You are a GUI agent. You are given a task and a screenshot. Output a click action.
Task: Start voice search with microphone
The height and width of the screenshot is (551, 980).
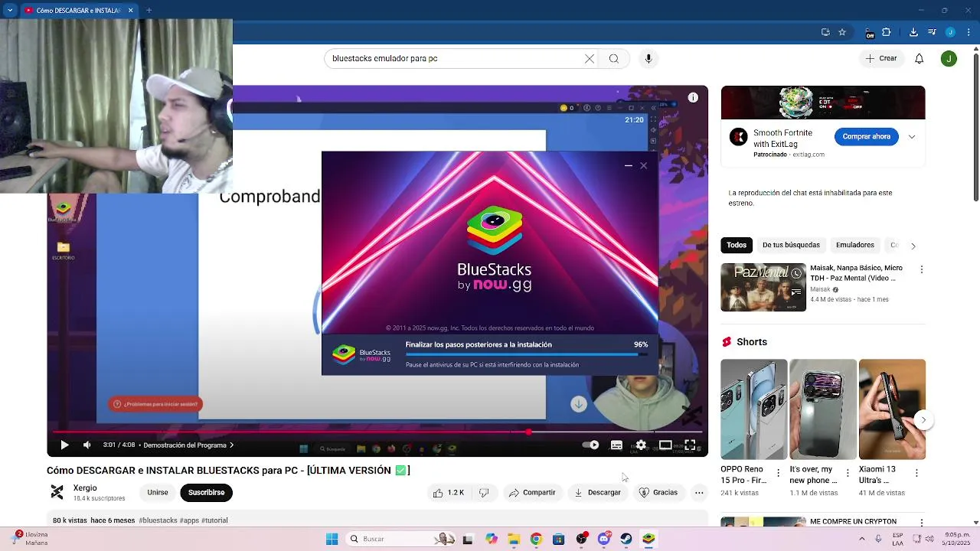click(x=648, y=58)
